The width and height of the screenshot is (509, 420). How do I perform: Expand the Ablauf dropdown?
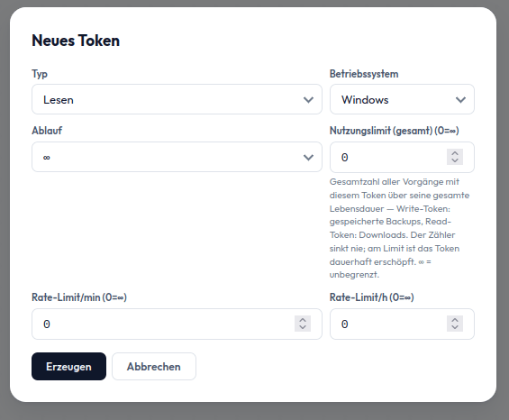177,157
